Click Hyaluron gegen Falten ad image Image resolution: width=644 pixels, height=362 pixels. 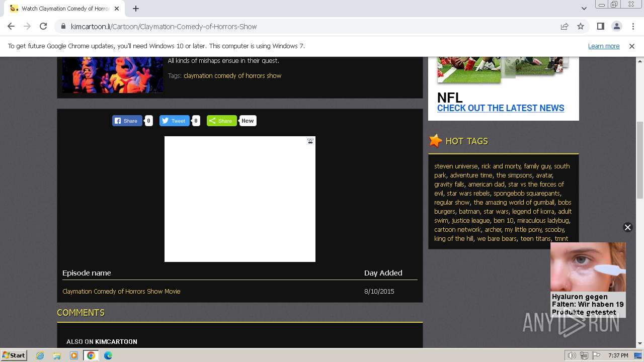[x=588, y=267]
